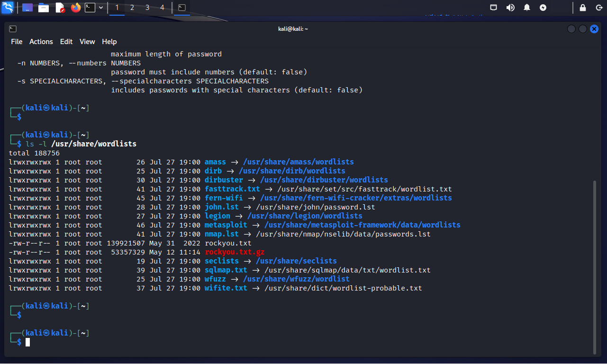Expand the terminal launcher dropdown arrow
This screenshot has height=364, width=607.
[101, 8]
